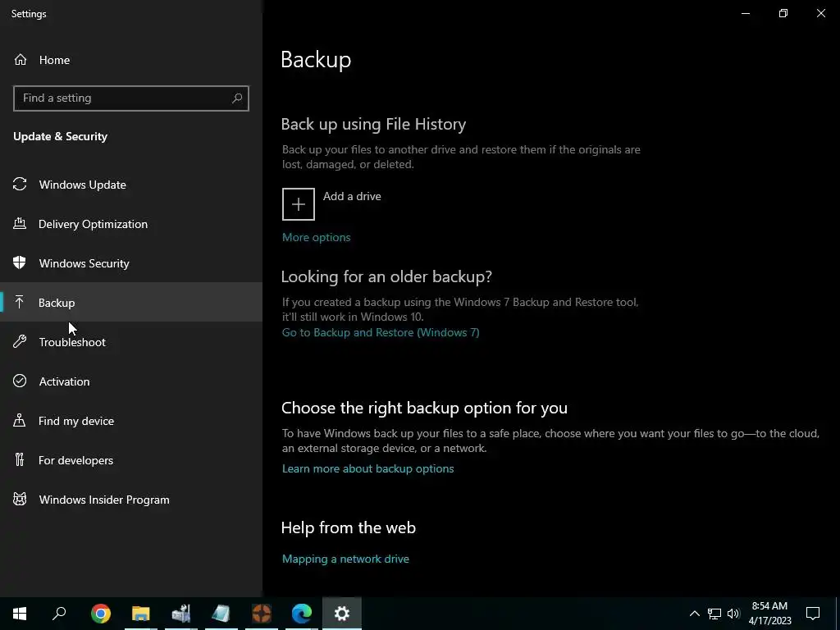Go to Backup and Restore (Windows 7)
This screenshot has width=840, height=630.
coord(381,332)
